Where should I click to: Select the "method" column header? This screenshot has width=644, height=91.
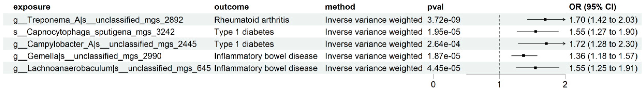(340, 7)
